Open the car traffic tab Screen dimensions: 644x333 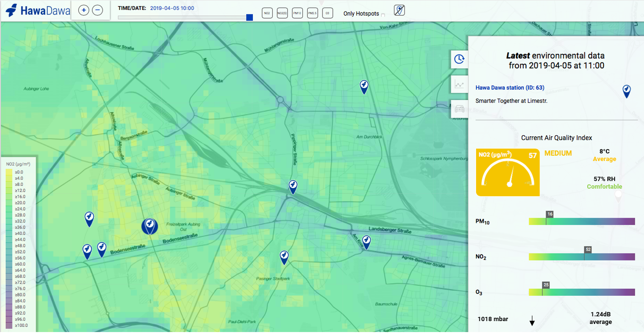tap(459, 109)
